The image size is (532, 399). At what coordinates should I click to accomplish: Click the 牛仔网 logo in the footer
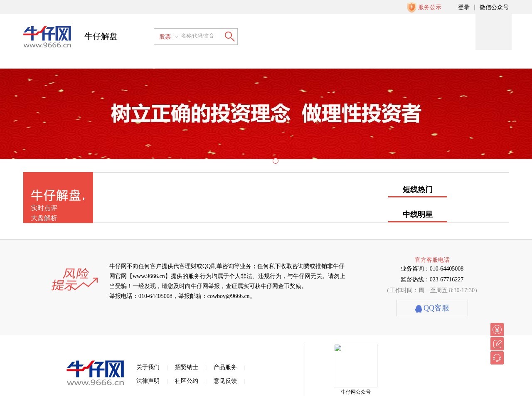click(x=96, y=373)
